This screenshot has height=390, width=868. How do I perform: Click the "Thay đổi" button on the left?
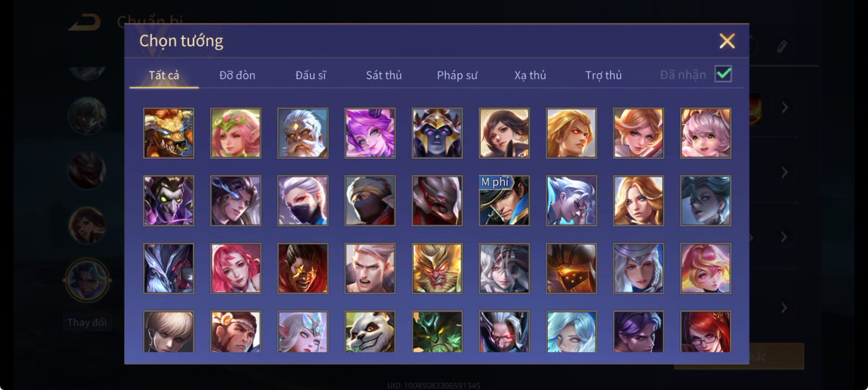pyautogui.click(x=87, y=322)
